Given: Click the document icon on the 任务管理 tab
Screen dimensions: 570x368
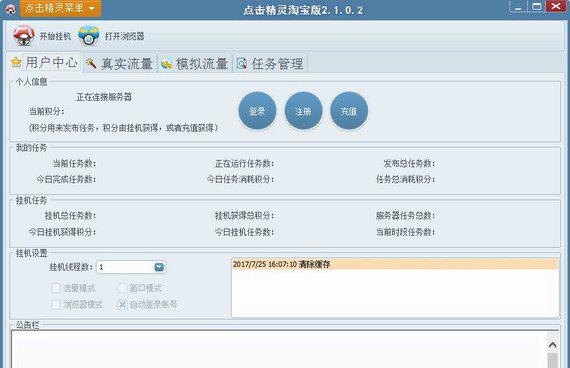Looking at the screenshot, I should click(242, 64).
